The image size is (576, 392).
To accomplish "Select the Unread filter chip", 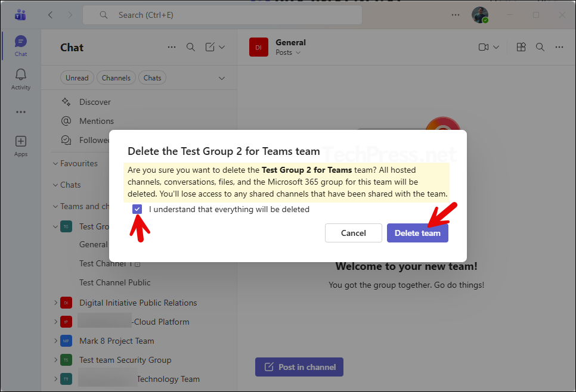I will click(x=77, y=77).
